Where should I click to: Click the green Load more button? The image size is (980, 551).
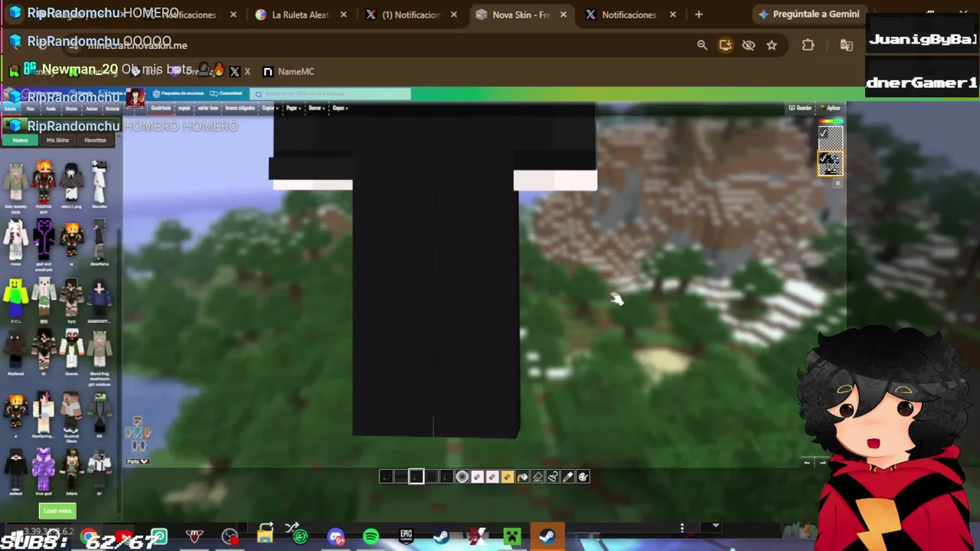[57, 511]
